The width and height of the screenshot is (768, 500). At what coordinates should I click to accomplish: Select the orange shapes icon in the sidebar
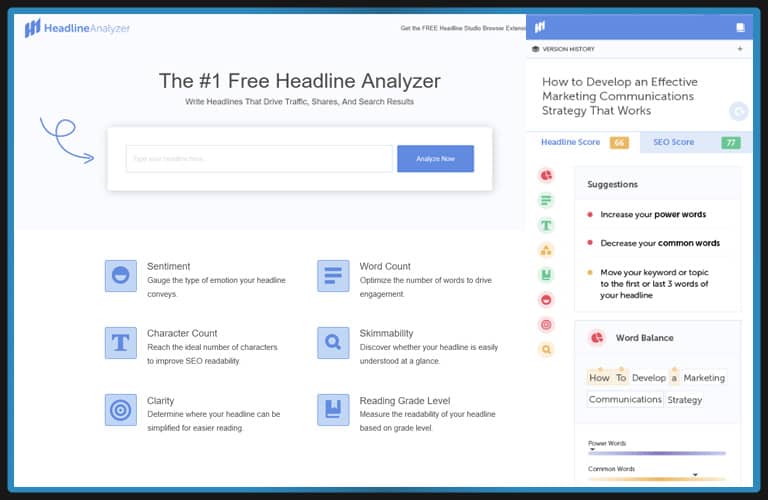pos(546,250)
